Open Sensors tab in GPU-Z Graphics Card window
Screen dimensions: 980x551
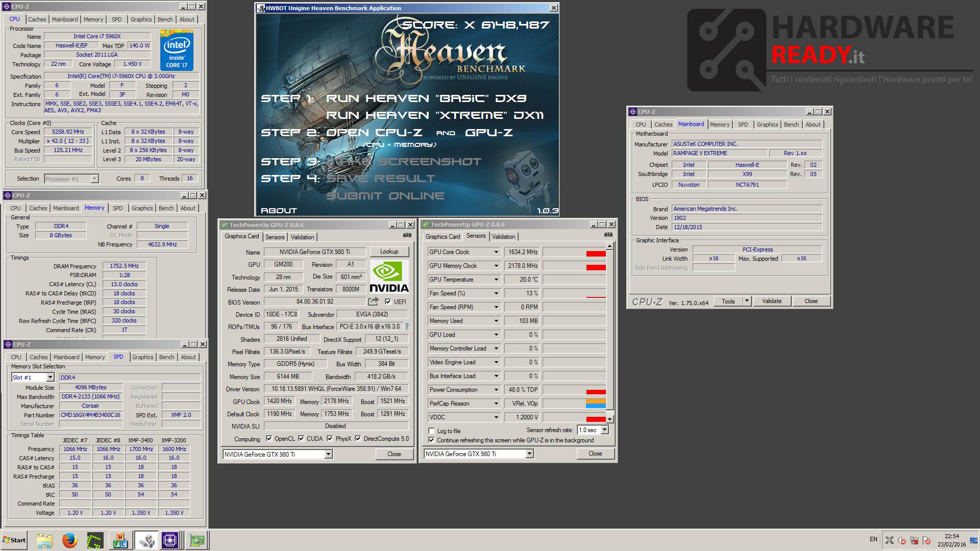pyautogui.click(x=275, y=237)
